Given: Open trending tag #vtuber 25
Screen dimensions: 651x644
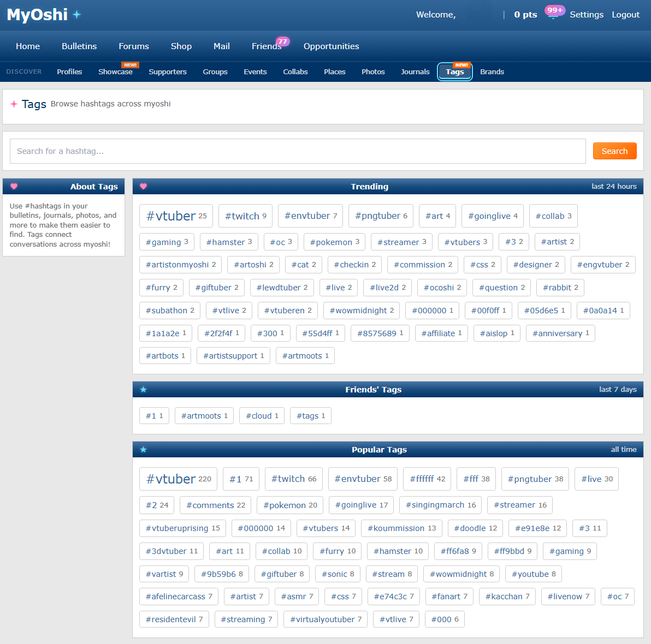Looking at the screenshot, I should pos(176,216).
